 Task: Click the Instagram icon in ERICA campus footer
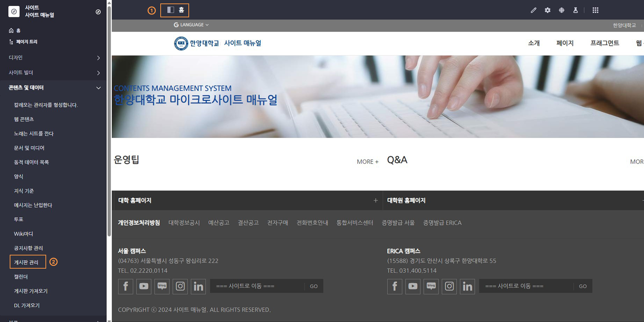(449, 286)
